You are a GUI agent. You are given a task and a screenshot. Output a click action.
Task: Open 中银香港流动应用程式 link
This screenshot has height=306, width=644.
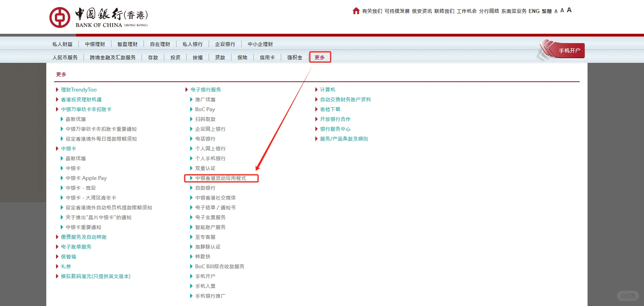(x=220, y=178)
